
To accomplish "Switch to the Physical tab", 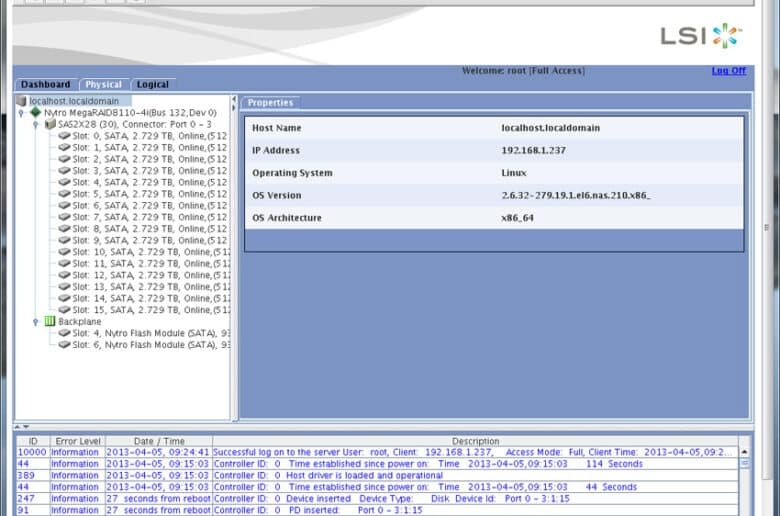I will pyautogui.click(x=103, y=85).
